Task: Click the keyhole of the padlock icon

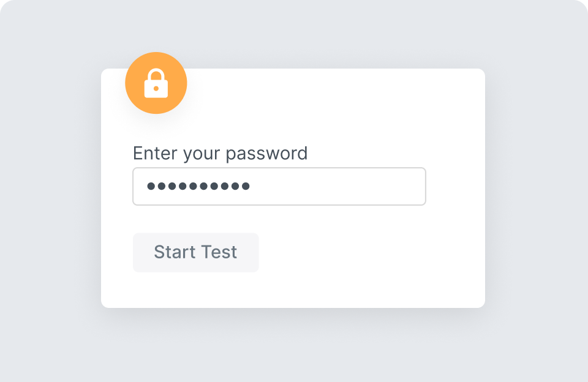Action: click(x=156, y=89)
